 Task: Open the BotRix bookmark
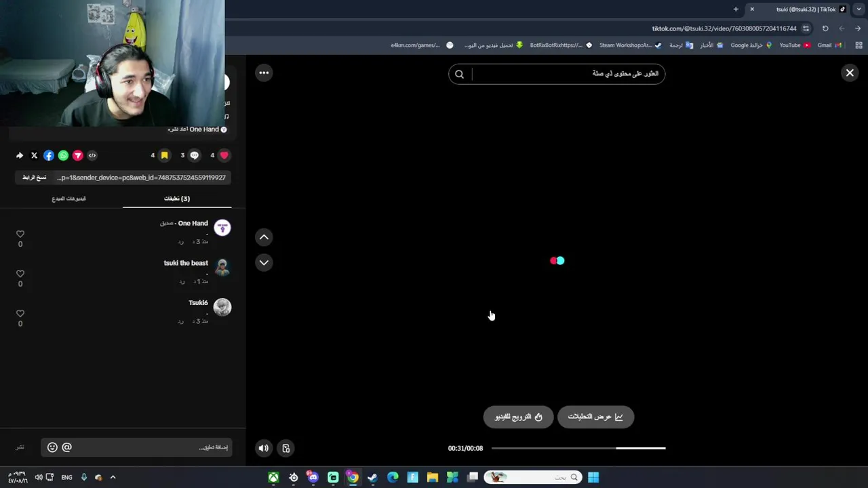(561, 45)
